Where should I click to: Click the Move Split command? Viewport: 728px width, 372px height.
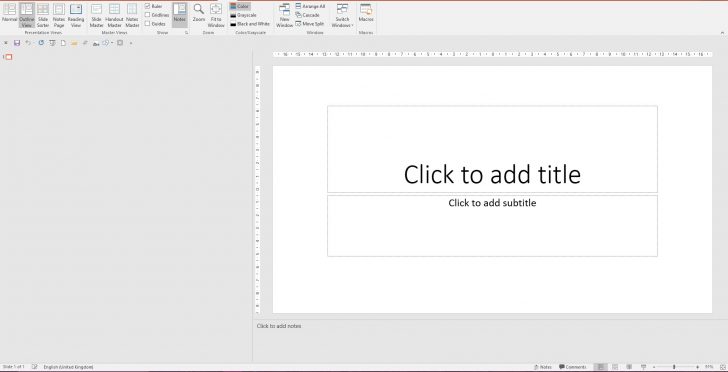(x=310, y=24)
